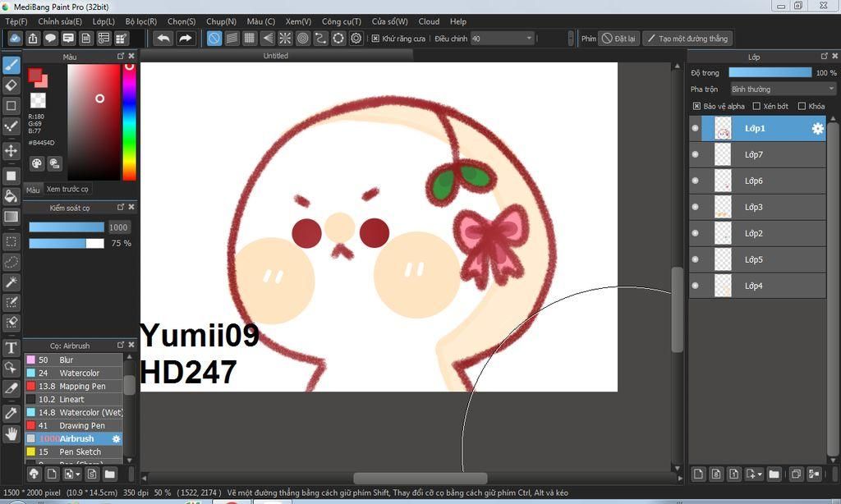This screenshot has height=504, width=841.
Task: Click the brush opacity 75% slider
Action: [67, 244]
